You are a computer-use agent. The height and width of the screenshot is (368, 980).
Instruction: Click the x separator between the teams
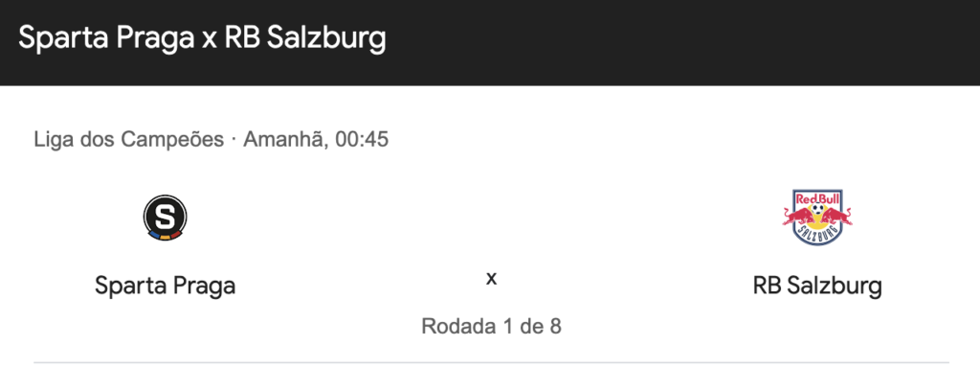[491, 279]
